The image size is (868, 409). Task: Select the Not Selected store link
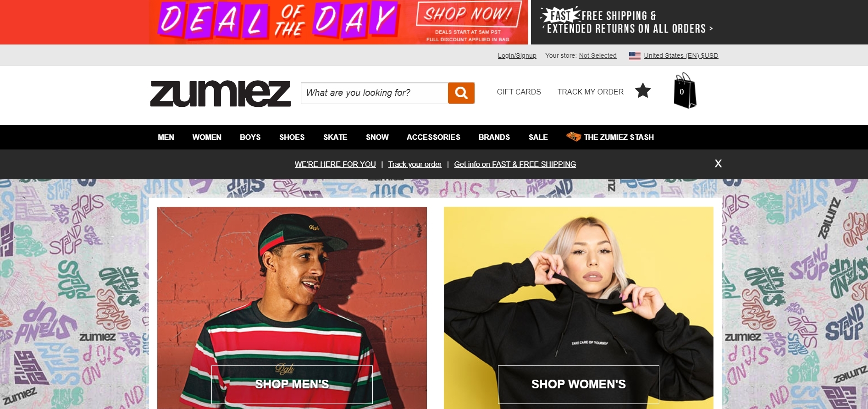click(x=597, y=55)
